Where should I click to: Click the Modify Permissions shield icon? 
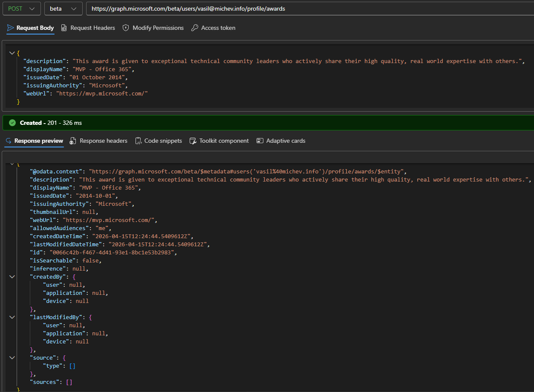126,28
